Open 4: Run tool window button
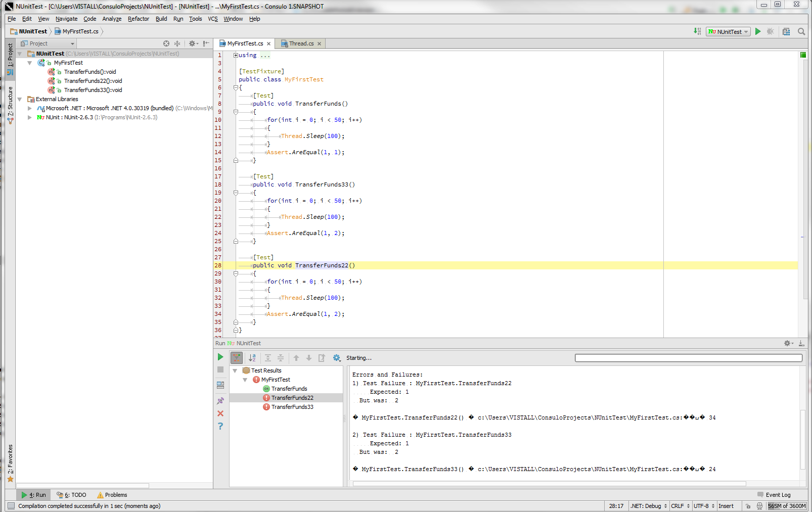Image resolution: width=812 pixels, height=512 pixels. pyautogui.click(x=33, y=495)
